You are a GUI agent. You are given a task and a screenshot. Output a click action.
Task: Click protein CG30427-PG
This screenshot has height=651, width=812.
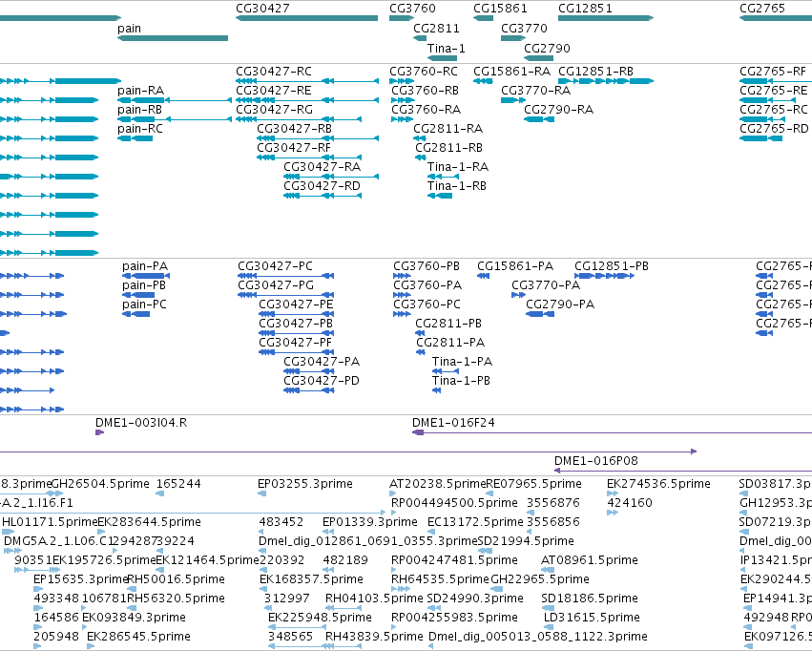276,285
